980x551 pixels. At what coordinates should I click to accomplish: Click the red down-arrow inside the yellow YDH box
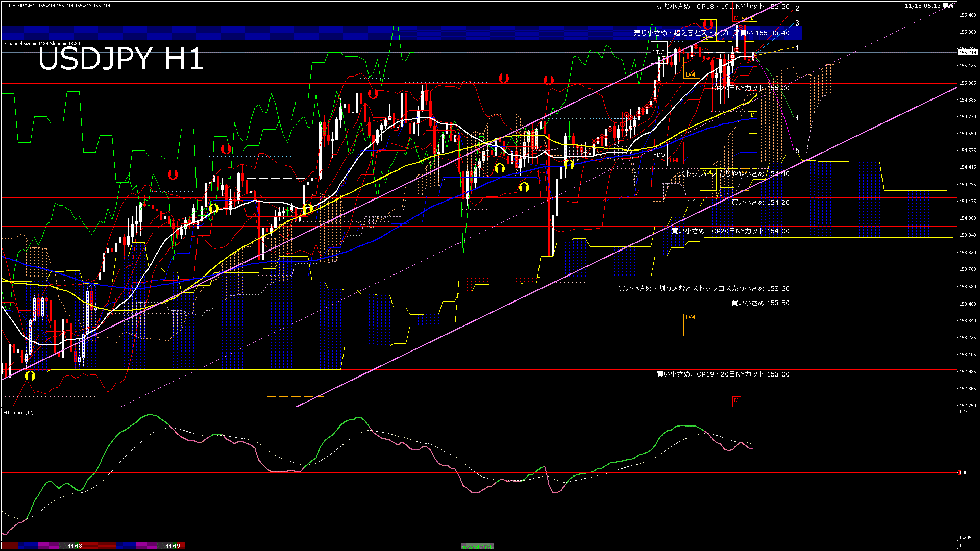[707, 24]
